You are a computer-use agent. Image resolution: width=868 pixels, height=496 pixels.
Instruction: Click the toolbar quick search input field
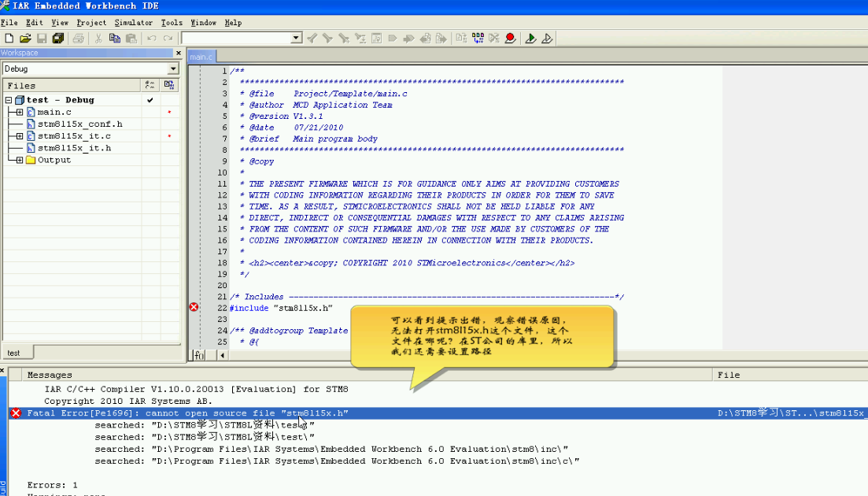[236, 39]
